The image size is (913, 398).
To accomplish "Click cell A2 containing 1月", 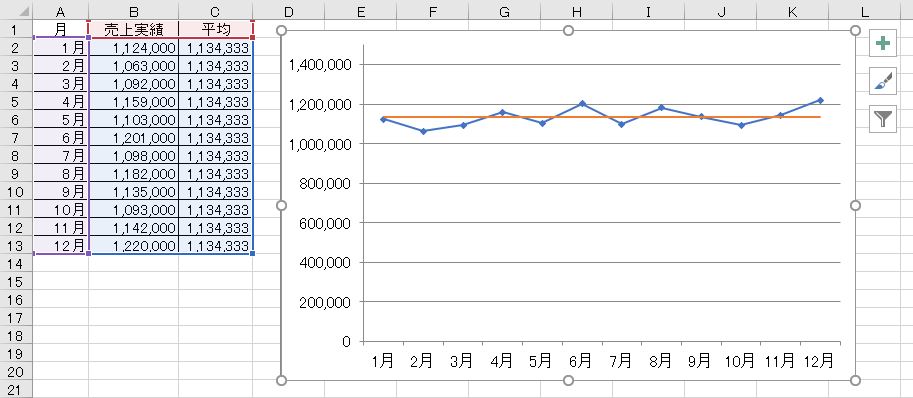I will coord(61,48).
